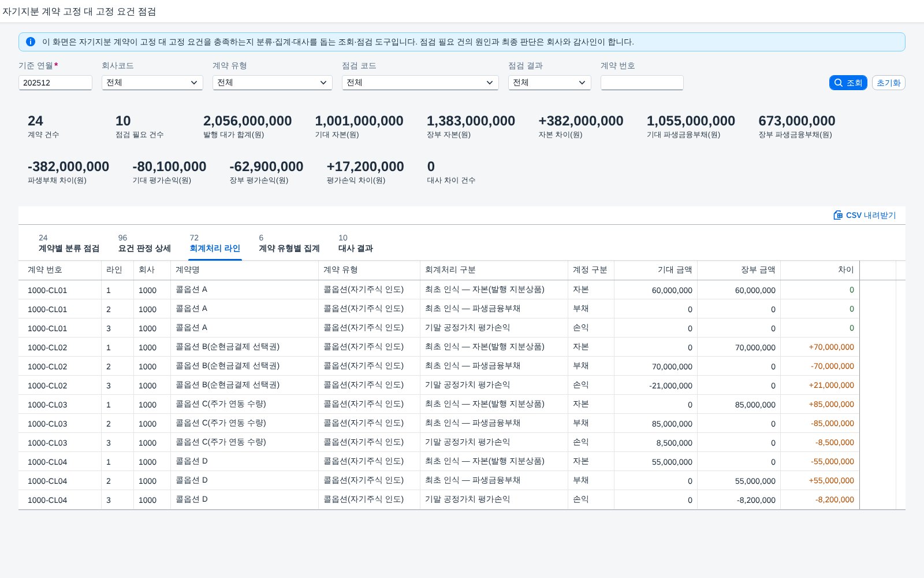
Task: Click the blue info icon in the message strip
Action: 31,42
